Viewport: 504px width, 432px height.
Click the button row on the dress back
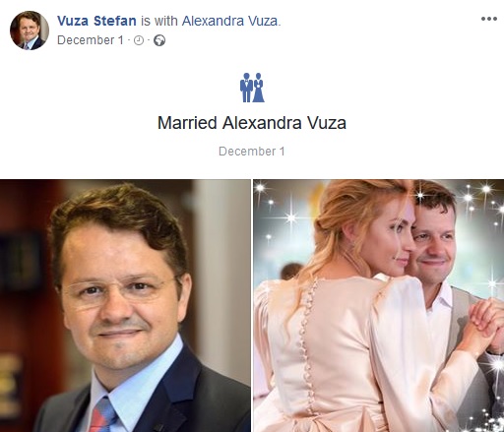coord(308,344)
